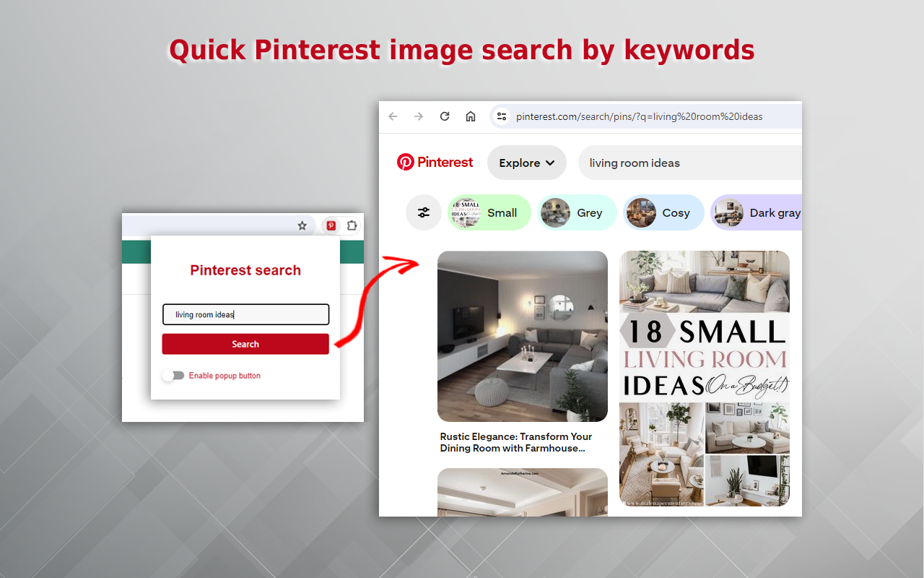Choose the Cosy search refinement
The image size is (924, 578).
(663, 212)
